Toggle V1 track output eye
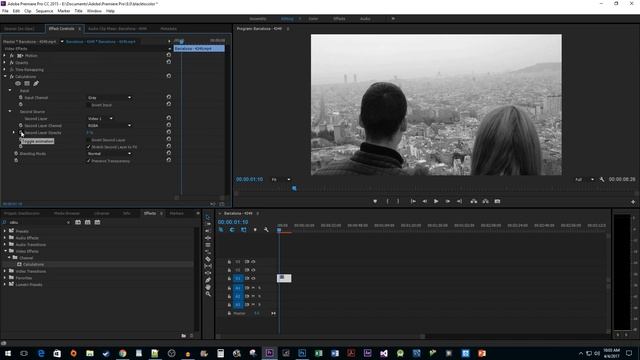The width and height of the screenshot is (640, 360). [x=253, y=278]
